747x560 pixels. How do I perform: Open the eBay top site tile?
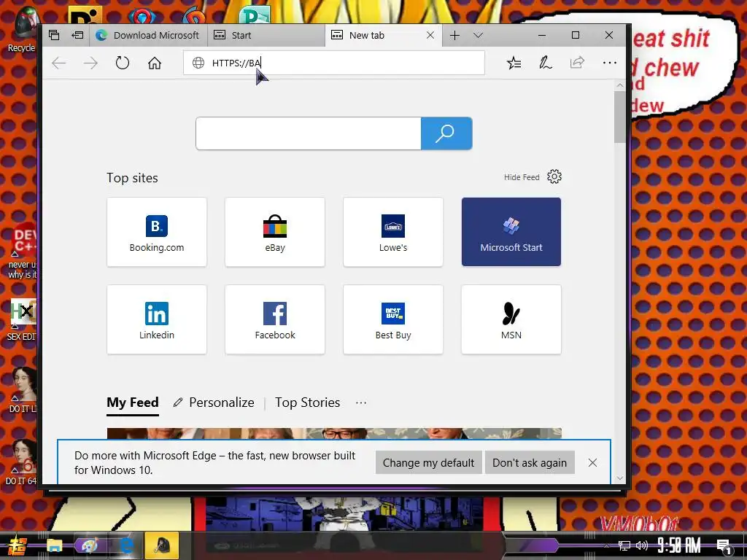coord(275,232)
